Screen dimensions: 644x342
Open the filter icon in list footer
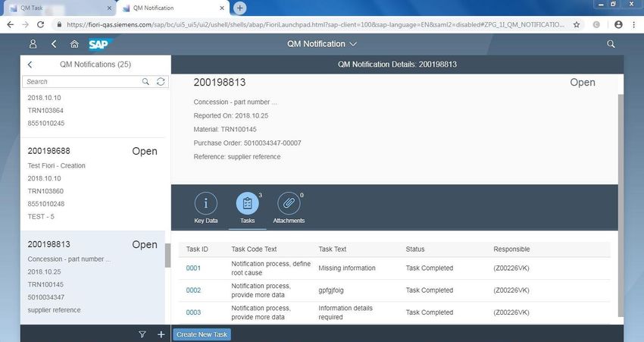pyautogui.click(x=142, y=334)
